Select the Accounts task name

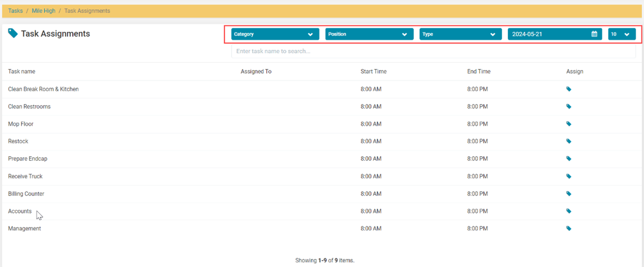pos(20,211)
